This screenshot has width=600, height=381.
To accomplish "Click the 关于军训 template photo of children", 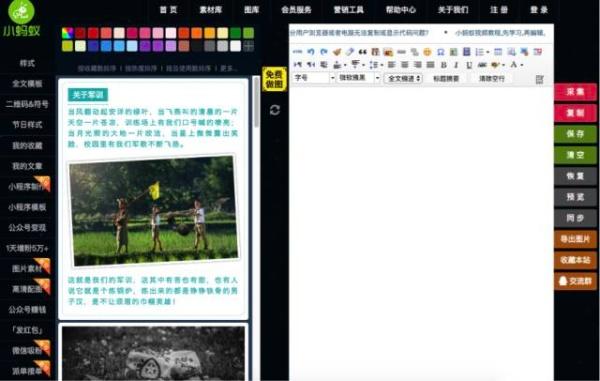I will [x=153, y=210].
